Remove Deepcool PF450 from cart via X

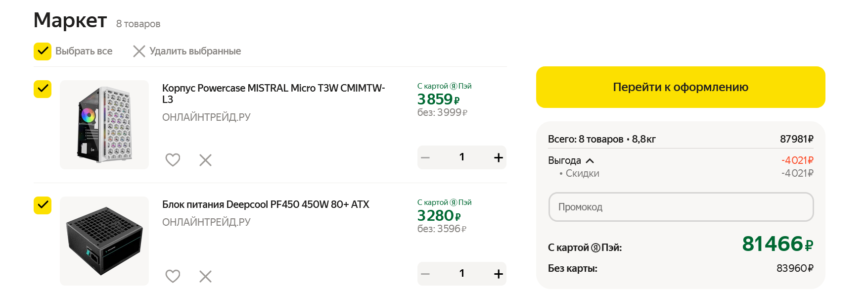click(x=205, y=276)
